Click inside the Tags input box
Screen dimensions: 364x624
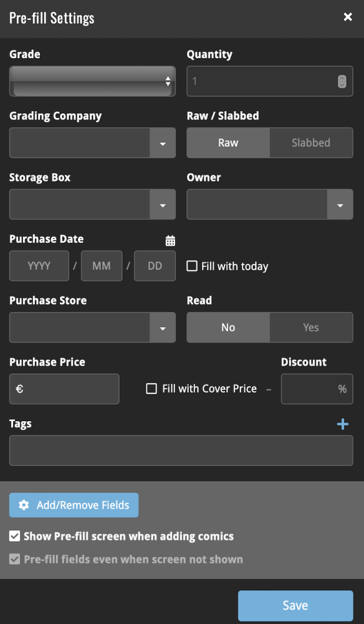pyautogui.click(x=181, y=451)
